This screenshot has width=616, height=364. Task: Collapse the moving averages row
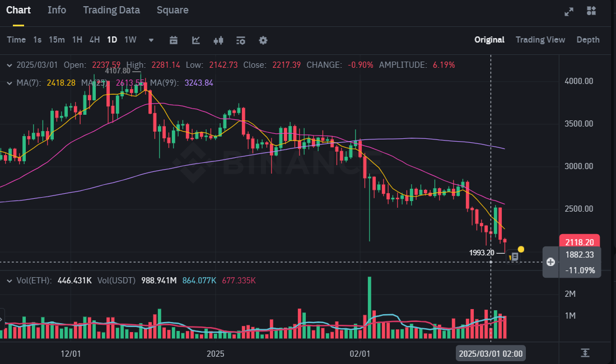coord(8,83)
